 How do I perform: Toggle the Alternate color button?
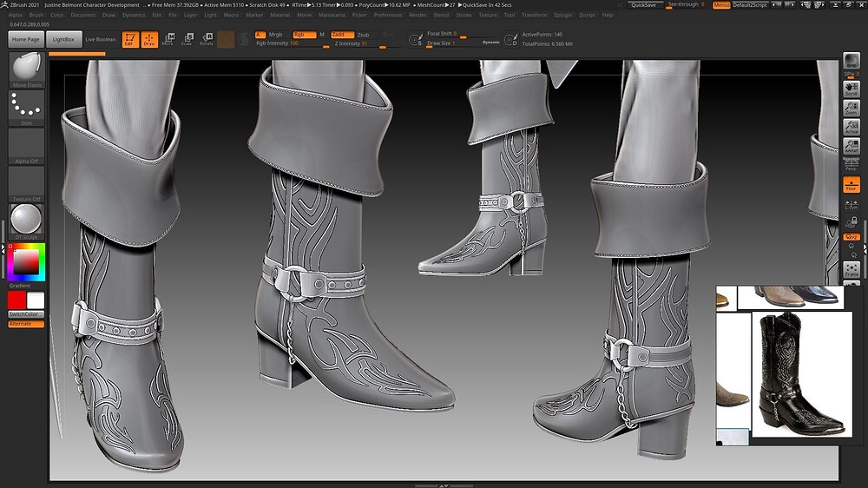pyautogui.click(x=26, y=324)
